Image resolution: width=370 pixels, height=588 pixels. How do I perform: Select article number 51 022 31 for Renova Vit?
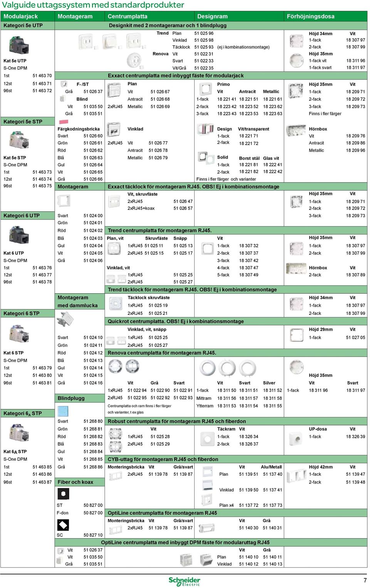click(x=204, y=54)
